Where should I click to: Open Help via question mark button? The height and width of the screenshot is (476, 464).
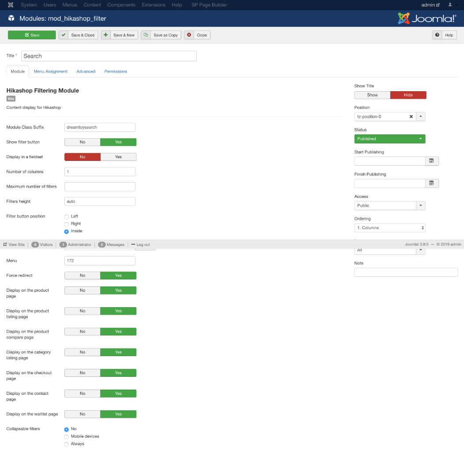click(x=437, y=35)
